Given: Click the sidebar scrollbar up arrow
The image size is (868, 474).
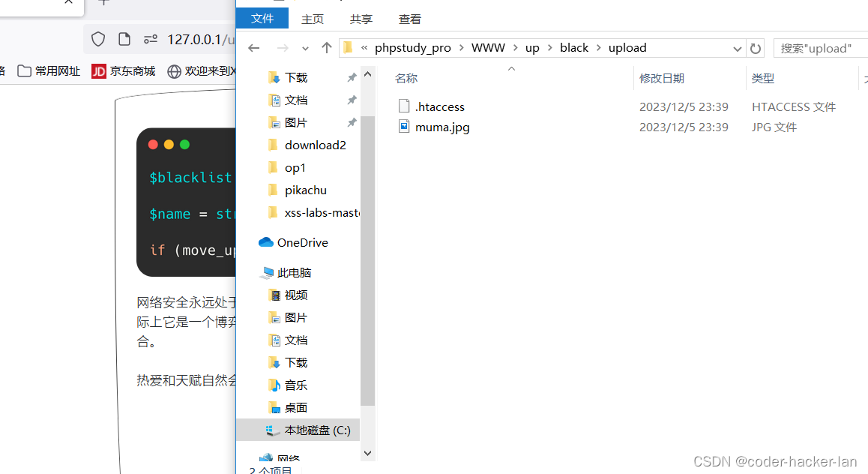Looking at the screenshot, I should 367,74.
